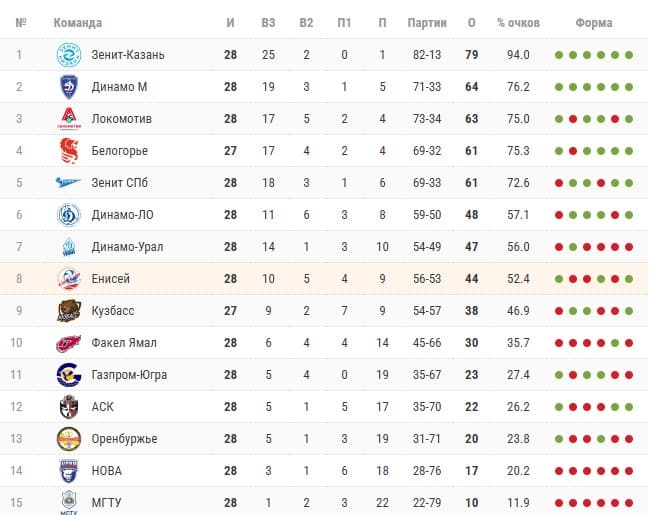Image resolution: width=649 pixels, height=515 pixels.
Task: Click the Зенит-Казань team logo
Action: tap(69, 55)
